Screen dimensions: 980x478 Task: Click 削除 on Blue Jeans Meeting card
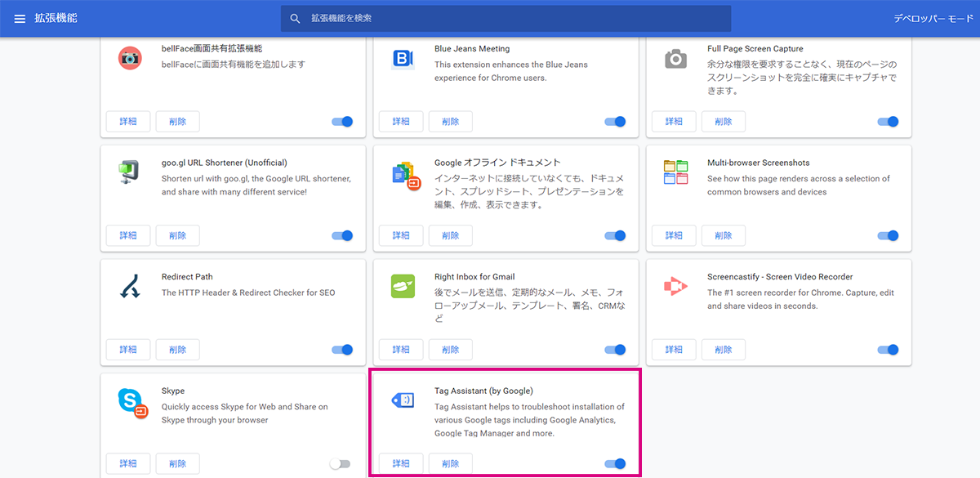[x=451, y=122]
